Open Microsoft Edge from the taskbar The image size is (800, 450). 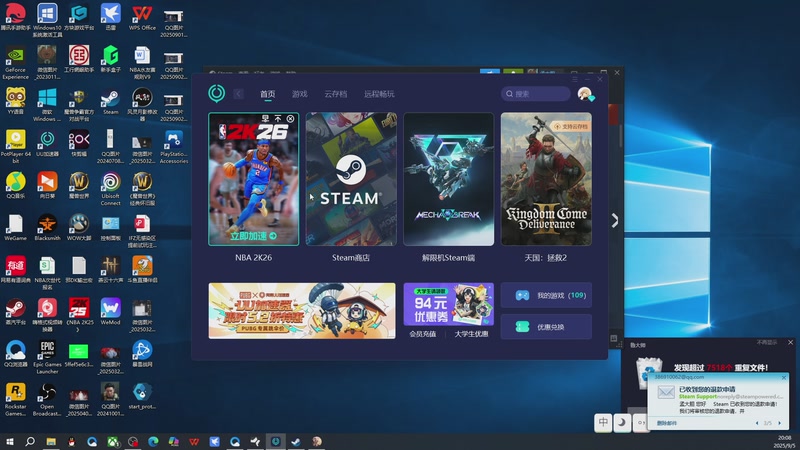153,441
